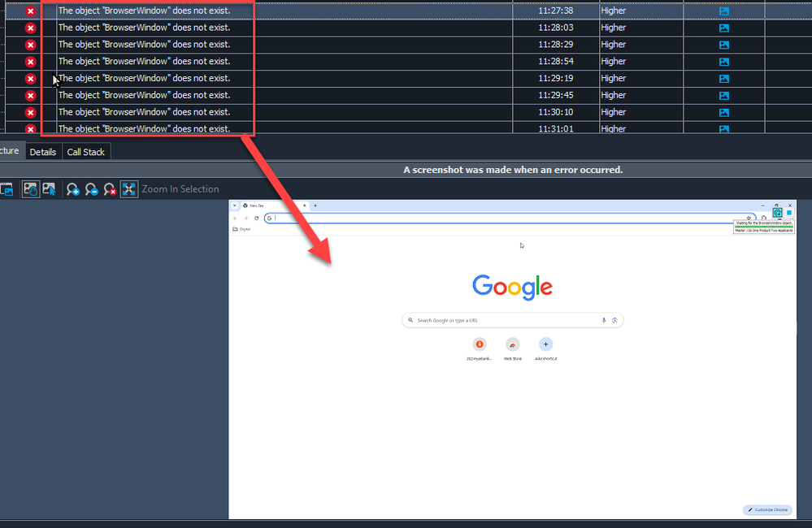Open the tab search dropdown in captured Chrome
The height and width of the screenshot is (528, 812).
pos(235,206)
